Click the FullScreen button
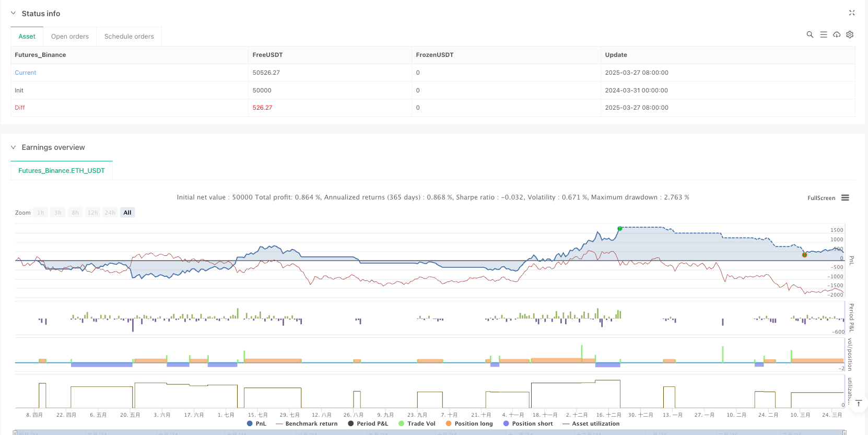Viewport: 868px width, 435px height. 821,198
